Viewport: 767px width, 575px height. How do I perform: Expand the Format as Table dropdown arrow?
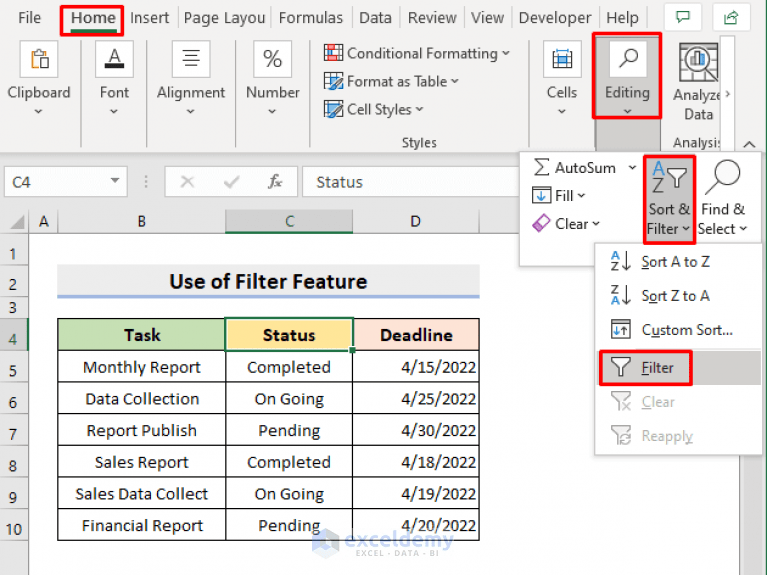pyautogui.click(x=455, y=81)
